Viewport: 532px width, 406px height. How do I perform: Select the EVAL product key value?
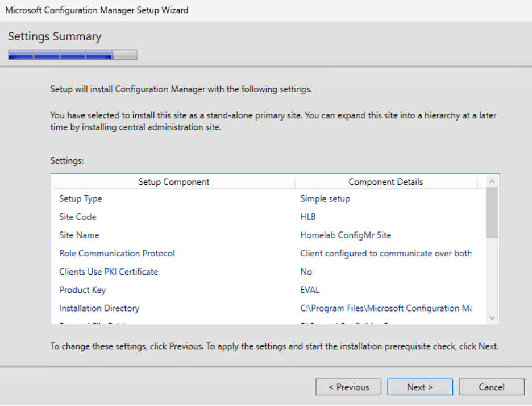[309, 289]
